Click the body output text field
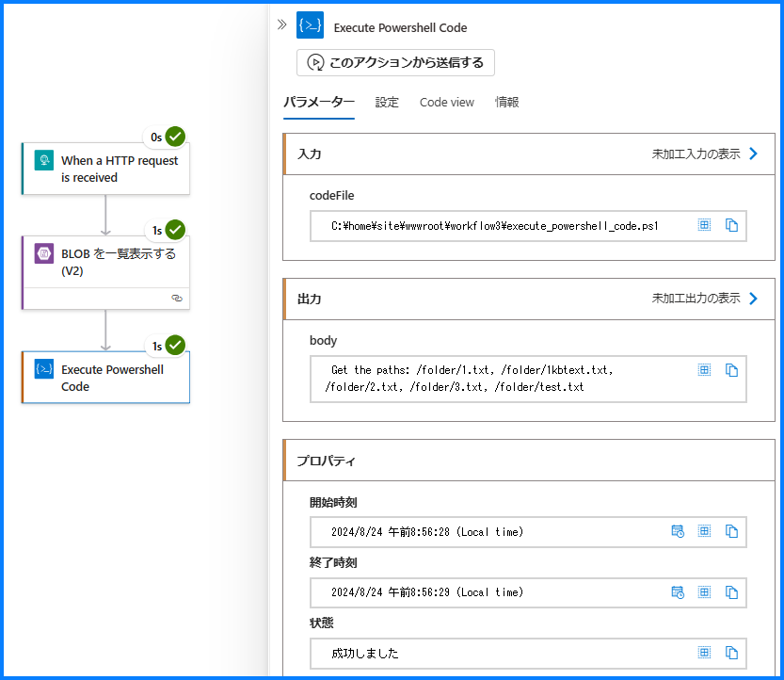 click(x=528, y=379)
